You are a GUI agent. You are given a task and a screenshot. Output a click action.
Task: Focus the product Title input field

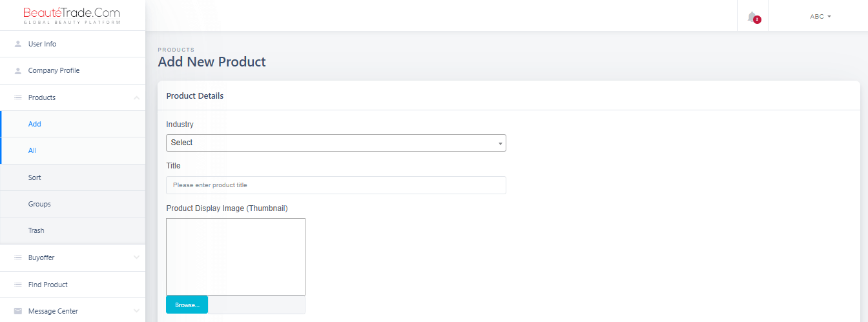point(336,185)
